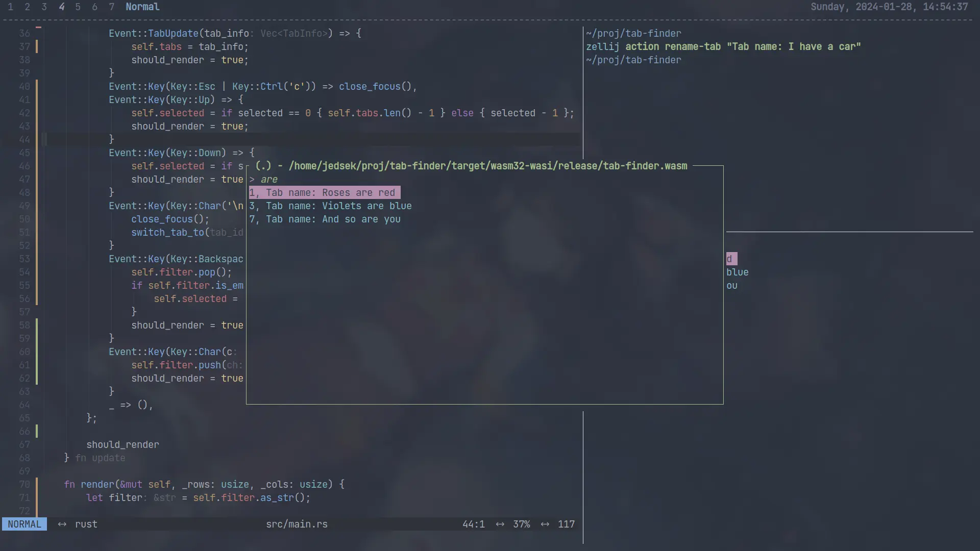Image resolution: width=980 pixels, height=551 pixels.
Task: Switch to zellij tab 7
Action: 111,7
